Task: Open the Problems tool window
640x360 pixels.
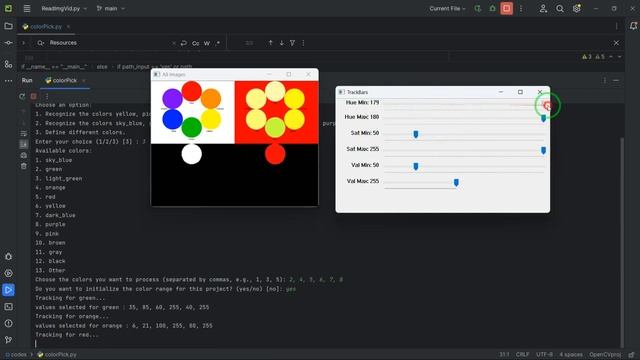Action: 8,323
